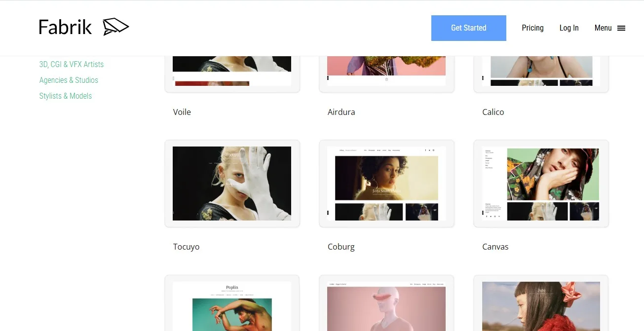Click the Fabrik paper plane logo icon
The height and width of the screenshot is (331, 644).
115,27
